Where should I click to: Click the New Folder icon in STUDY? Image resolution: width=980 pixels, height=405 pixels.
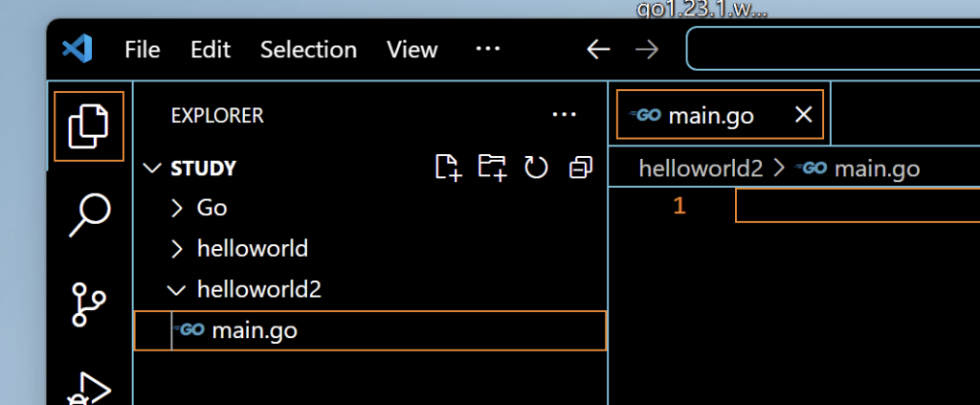coord(492,168)
